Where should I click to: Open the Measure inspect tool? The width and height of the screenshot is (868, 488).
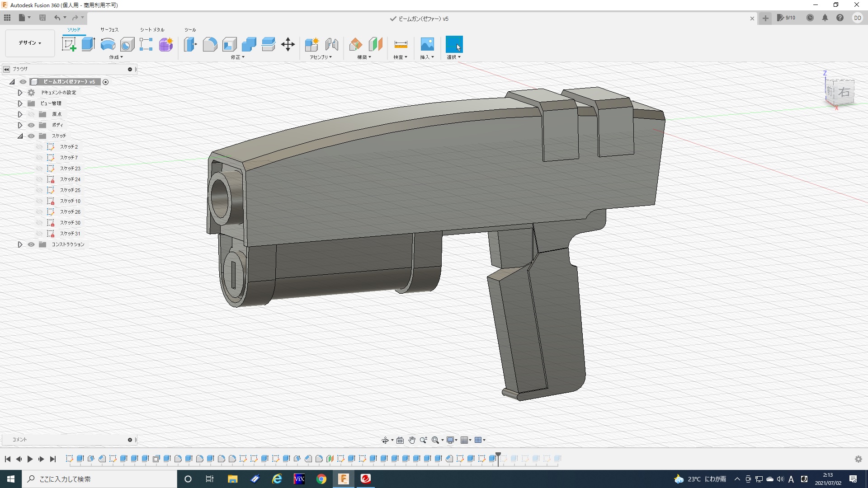click(x=401, y=44)
